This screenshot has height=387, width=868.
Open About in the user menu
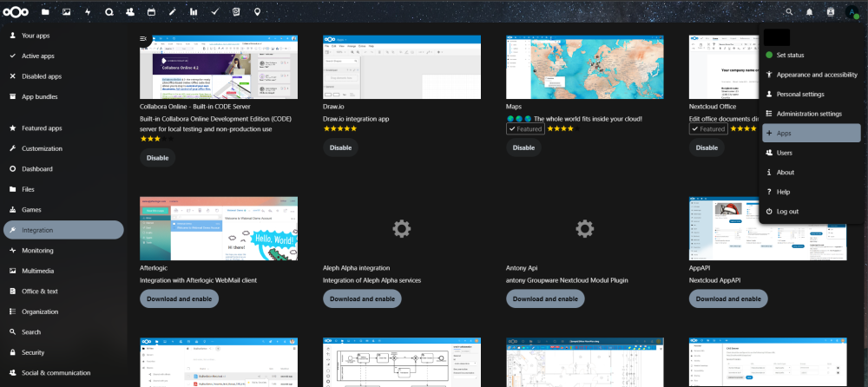[x=812, y=172]
